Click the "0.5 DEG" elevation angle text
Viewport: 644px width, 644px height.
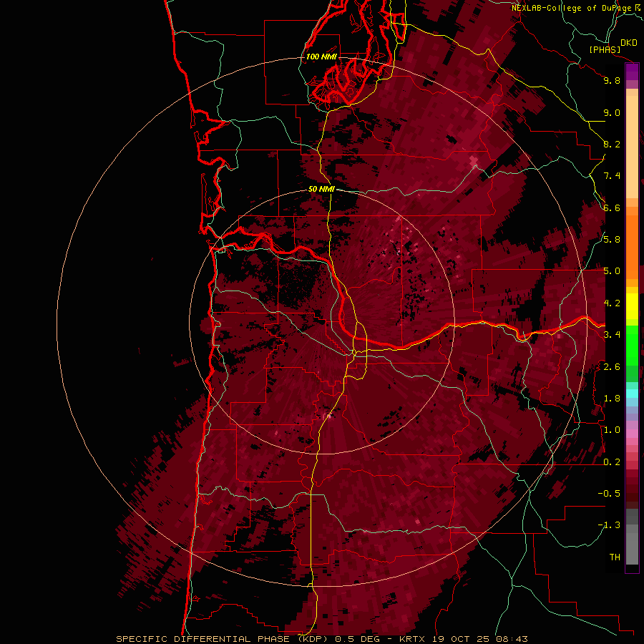(x=357, y=639)
